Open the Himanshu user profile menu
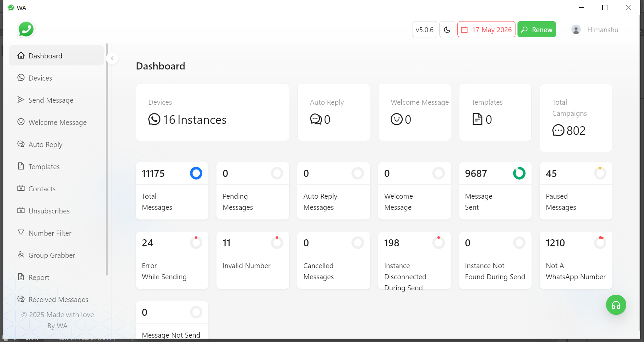Image resolution: width=644 pixels, height=342 pixels. tap(602, 30)
